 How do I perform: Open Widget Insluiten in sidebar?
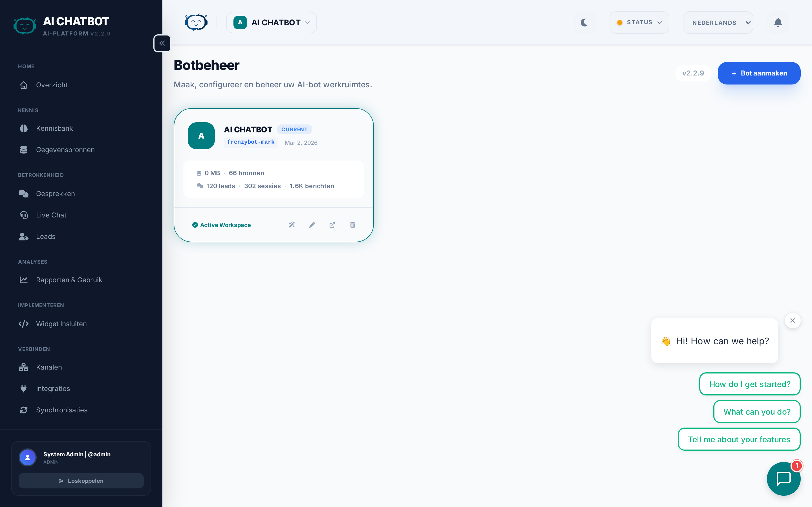tap(61, 324)
